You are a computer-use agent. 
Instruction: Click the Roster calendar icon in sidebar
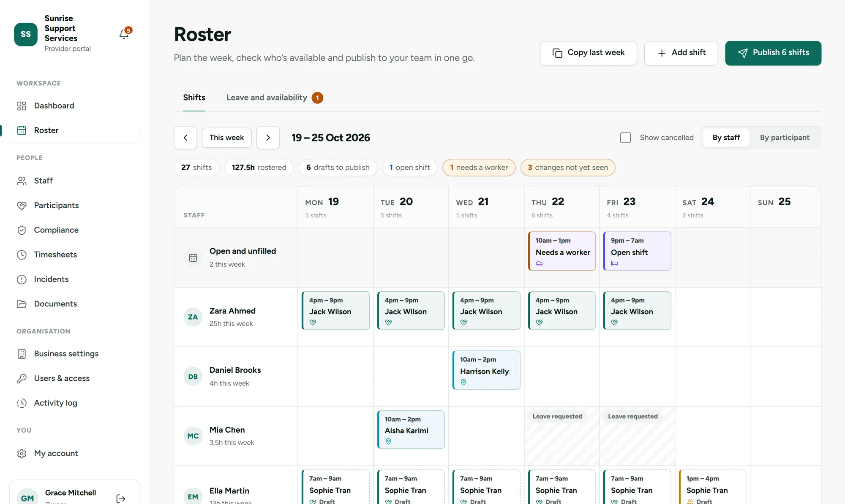[22, 130]
